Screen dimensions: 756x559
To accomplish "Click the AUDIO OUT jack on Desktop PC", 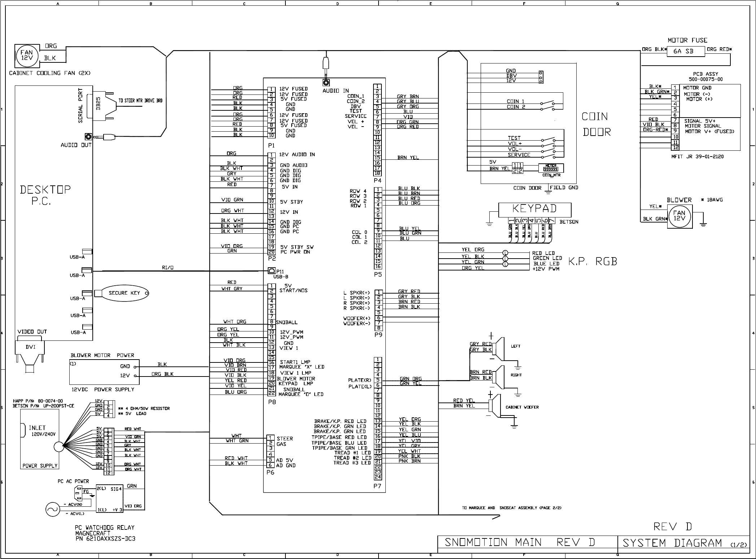I will (88, 137).
